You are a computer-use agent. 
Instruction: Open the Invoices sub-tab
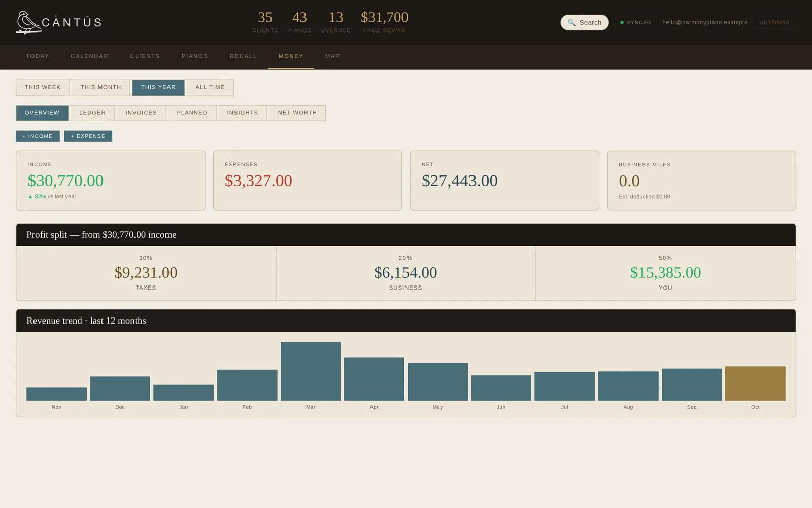pos(141,113)
